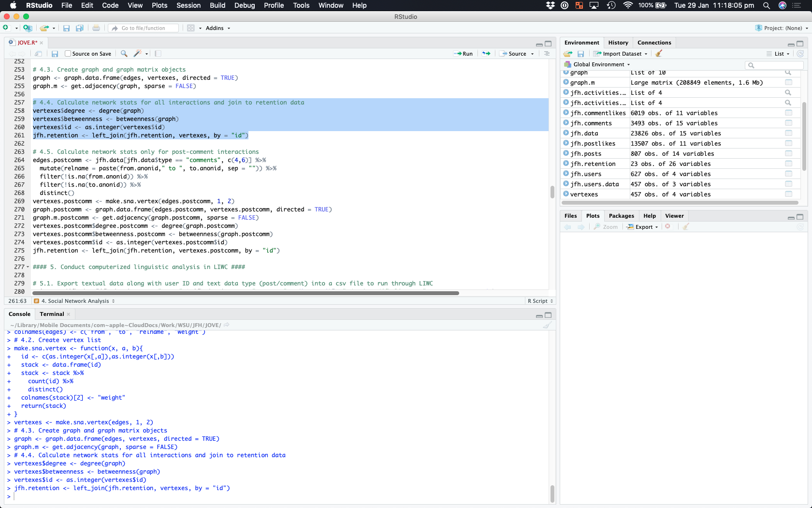The image size is (812, 508).
Task: Click the Run button
Action: 463,54
